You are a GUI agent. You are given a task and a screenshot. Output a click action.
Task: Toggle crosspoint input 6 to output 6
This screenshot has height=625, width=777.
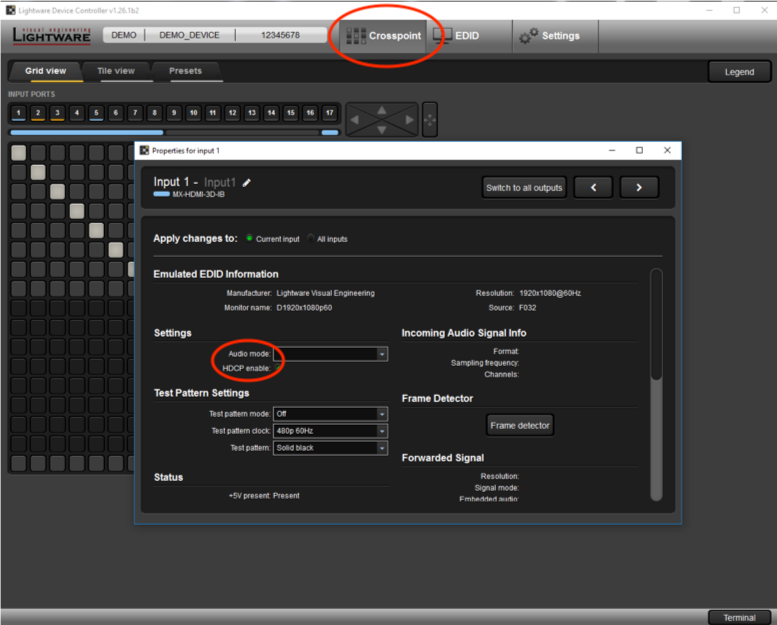tap(115, 250)
